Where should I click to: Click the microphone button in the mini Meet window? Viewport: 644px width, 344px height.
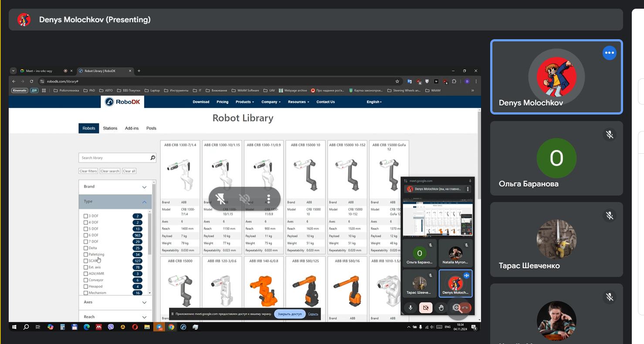click(410, 308)
